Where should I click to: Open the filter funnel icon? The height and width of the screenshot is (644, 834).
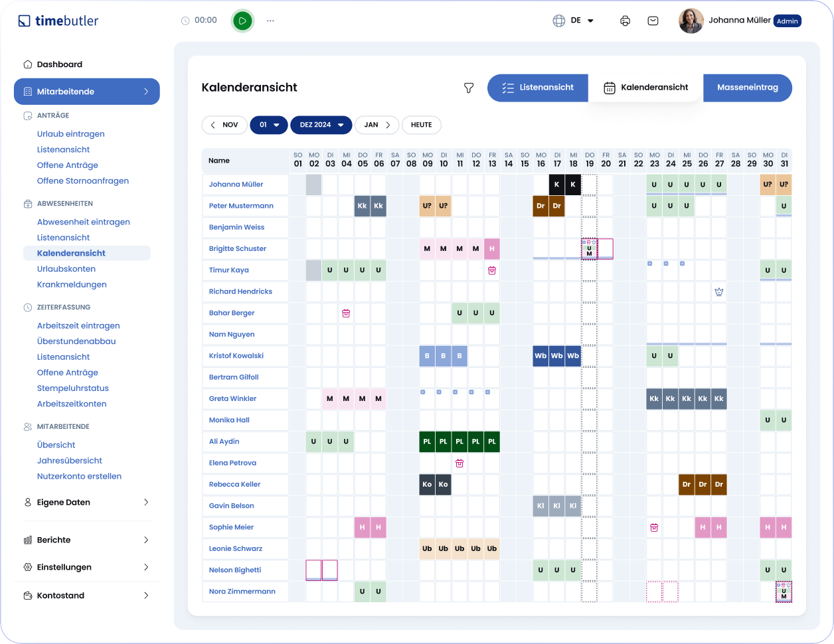click(x=469, y=88)
